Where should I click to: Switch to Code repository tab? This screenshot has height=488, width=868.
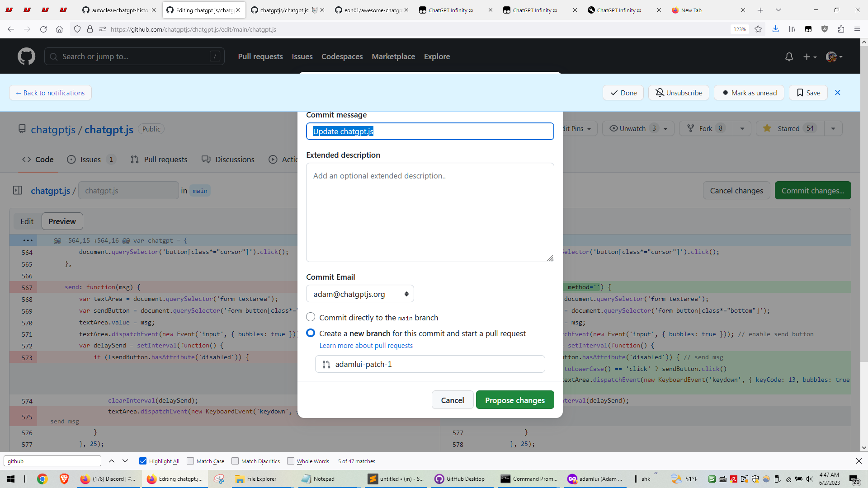(x=38, y=159)
